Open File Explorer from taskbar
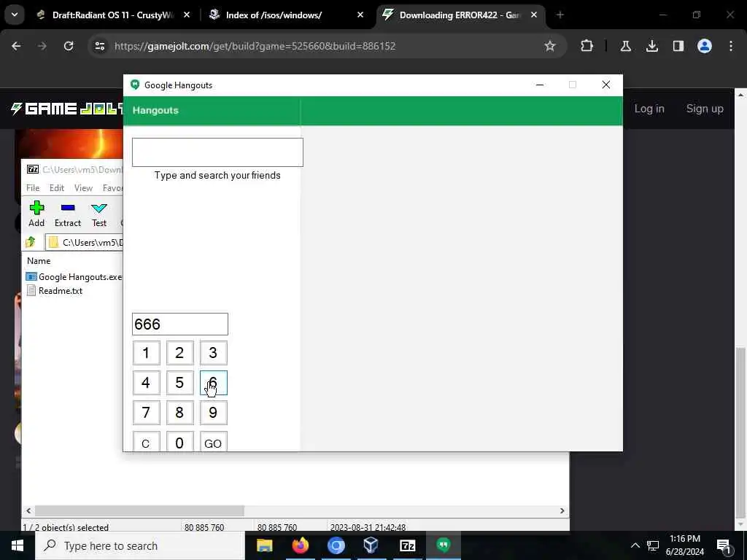The height and width of the screenshot is (560, 747). click(x=264, y=545)
